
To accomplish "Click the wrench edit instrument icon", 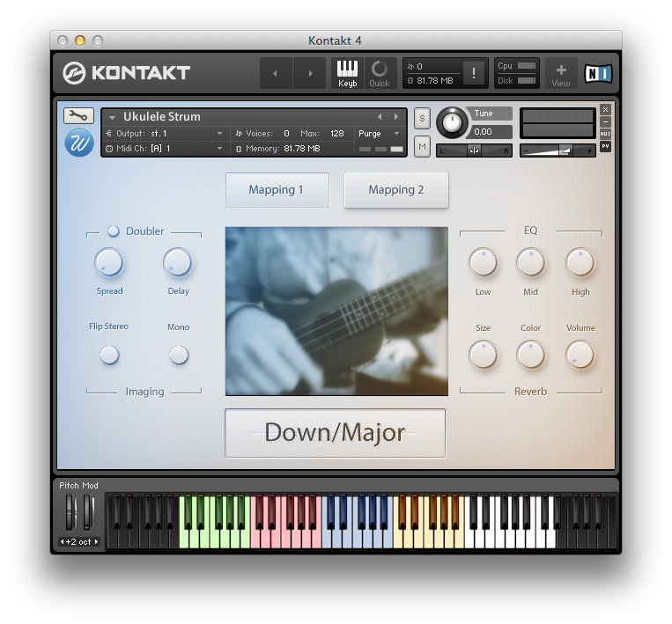I will [x=77, y=115].
